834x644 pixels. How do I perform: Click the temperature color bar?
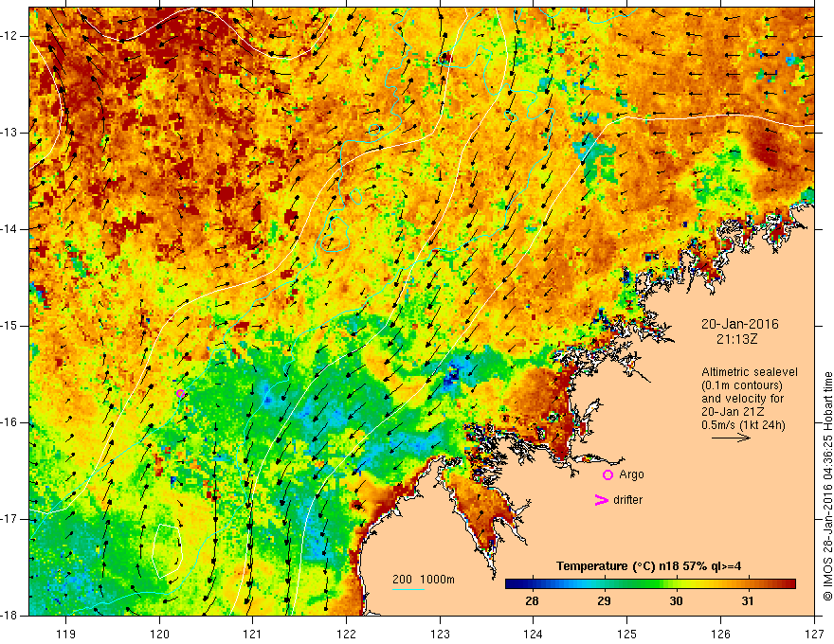coord(650,584)
